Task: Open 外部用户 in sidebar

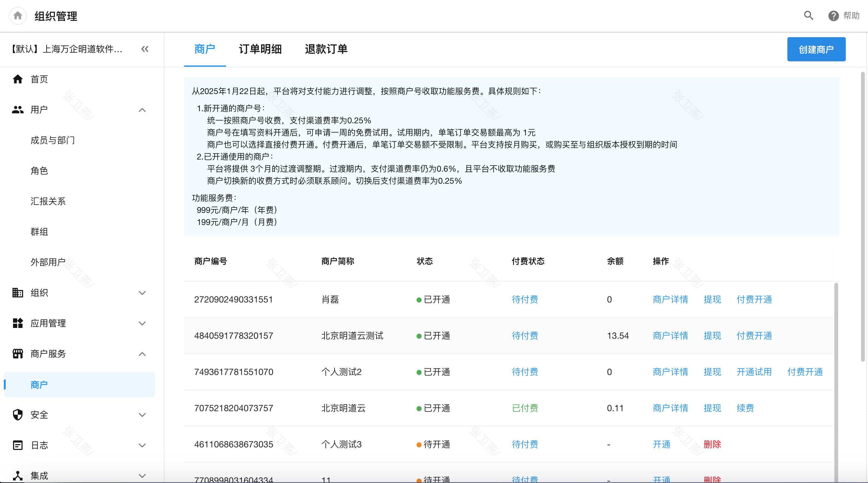Action: [x=48, y=262]
